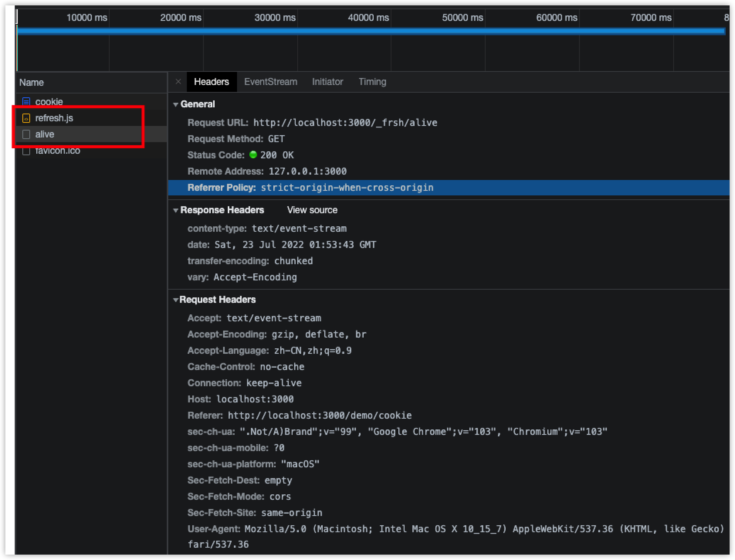735x560 pixels.
Task: Switch to the EventStream tab
Action: pyautogui.click(x=270, y=81)
